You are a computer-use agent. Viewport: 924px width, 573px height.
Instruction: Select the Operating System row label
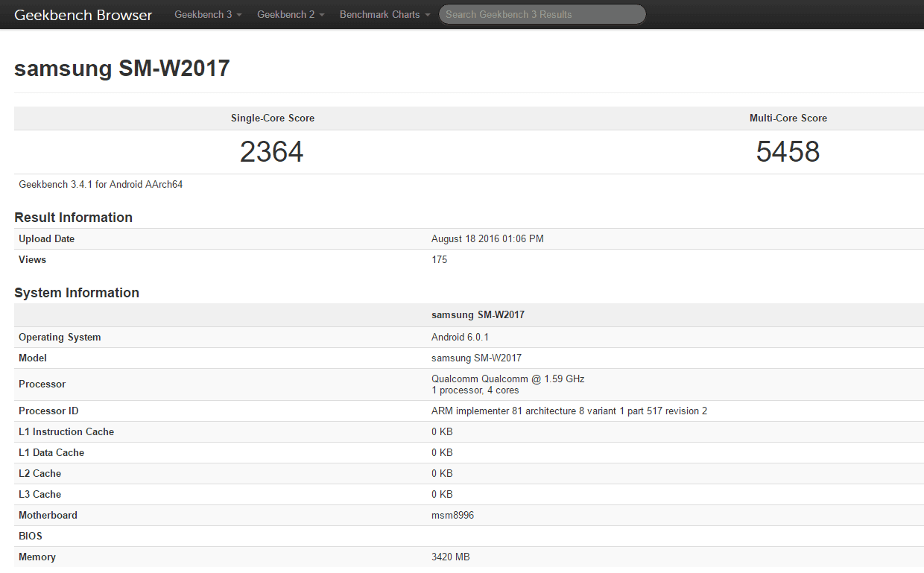(60, 338)
